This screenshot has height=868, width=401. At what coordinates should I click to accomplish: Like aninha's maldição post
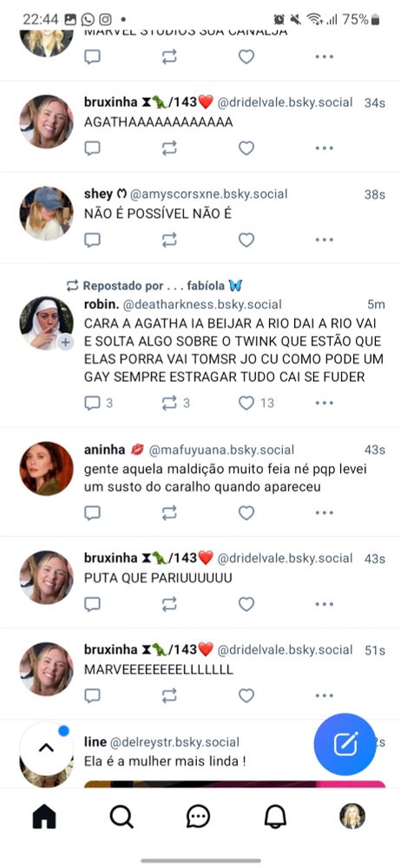[247, 513]
